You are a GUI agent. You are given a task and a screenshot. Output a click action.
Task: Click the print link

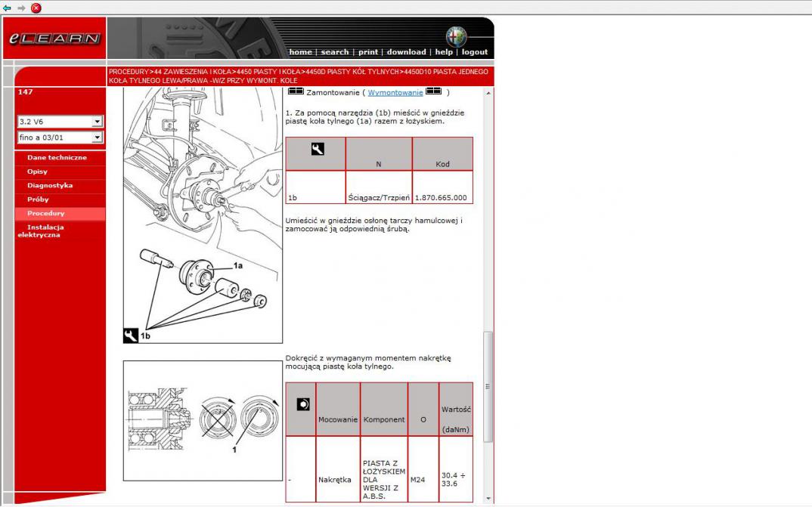(x=368, y=51)
